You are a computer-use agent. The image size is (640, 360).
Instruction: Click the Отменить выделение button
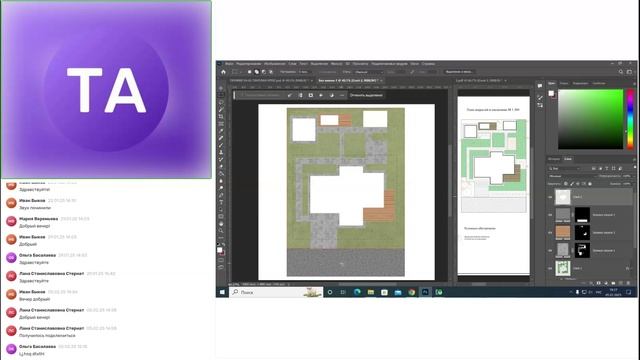[x=367, y=95]
